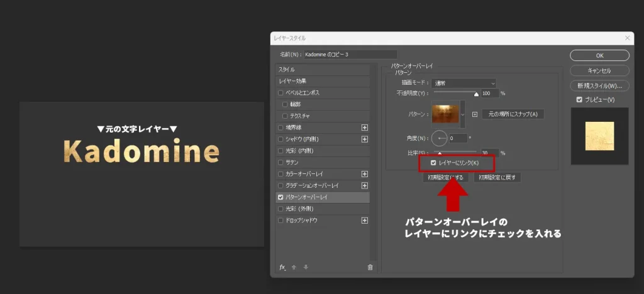Add another 境界線 effect with plus icon

[364, 128]
